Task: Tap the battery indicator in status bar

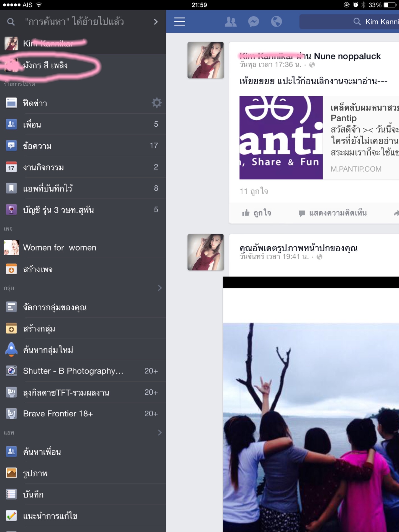Action: [x=390, y=5]
